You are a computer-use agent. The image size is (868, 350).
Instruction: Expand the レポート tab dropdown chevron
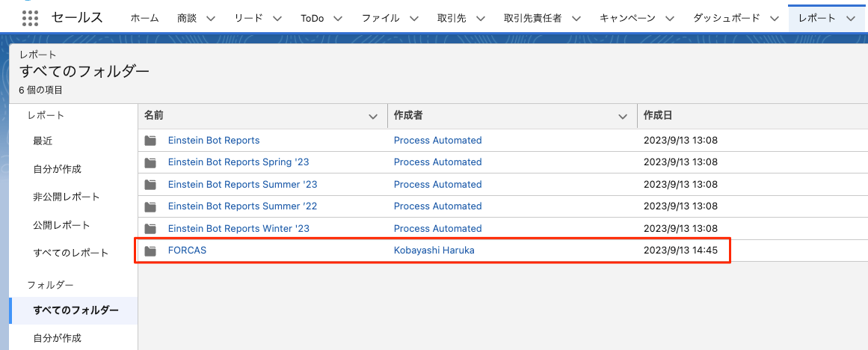click(x=850, y=19)
